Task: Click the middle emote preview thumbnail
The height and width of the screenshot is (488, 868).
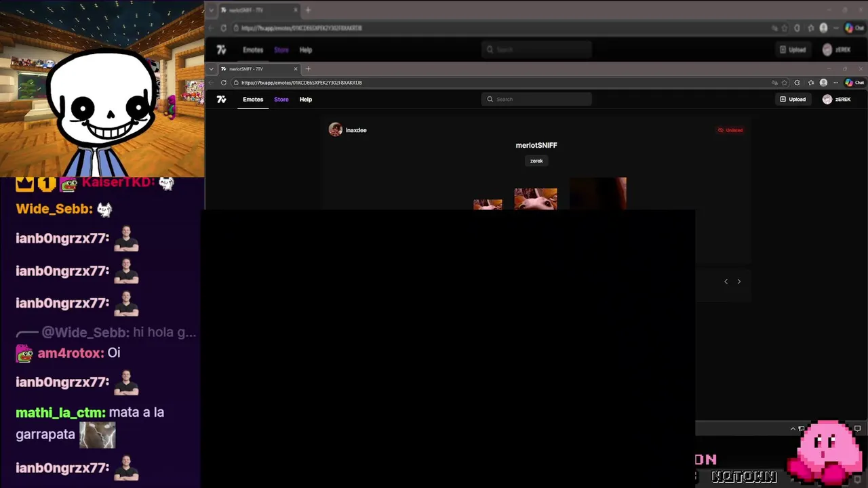Action: [536, 199]
